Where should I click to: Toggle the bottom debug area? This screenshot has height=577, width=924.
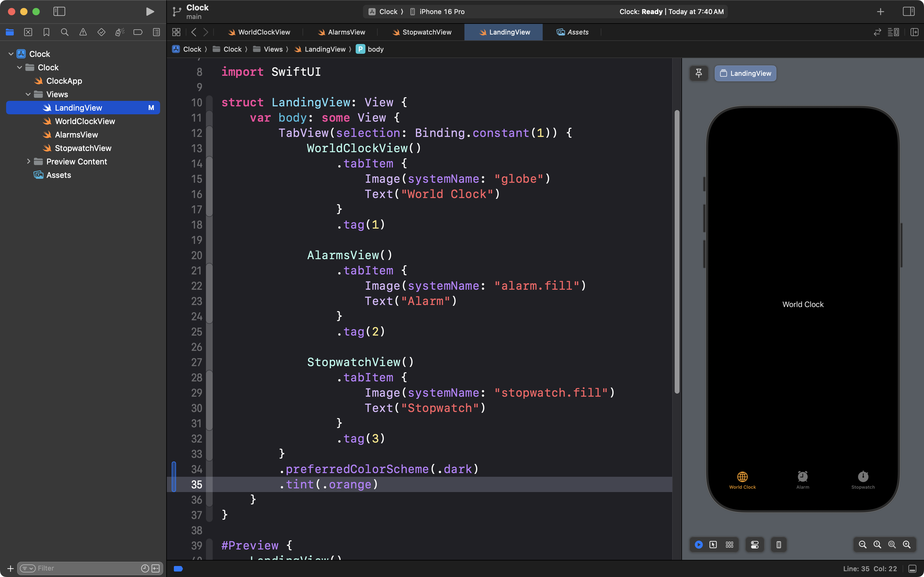tap(912, 569)
